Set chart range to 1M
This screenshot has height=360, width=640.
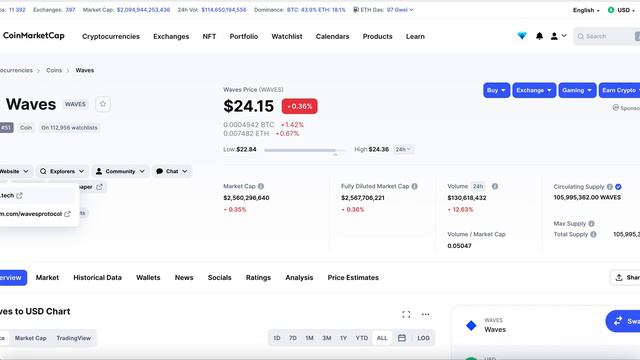pyautogui.click(x=309, y=338)
